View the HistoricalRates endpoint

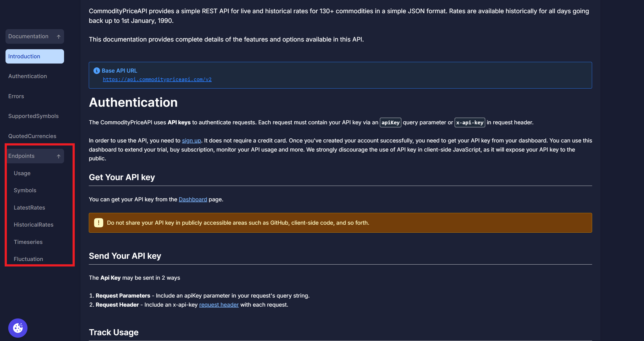point(34,225)
